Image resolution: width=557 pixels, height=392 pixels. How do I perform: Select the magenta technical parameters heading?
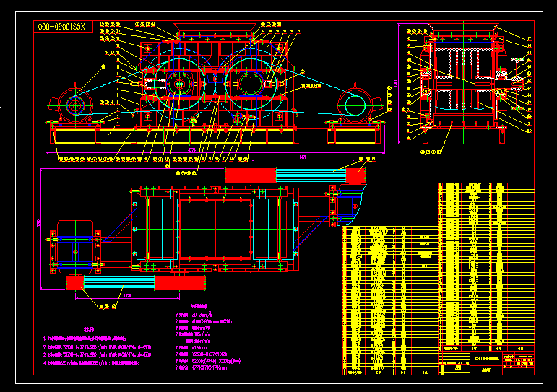pyautogui.click(x=199, y=305)
